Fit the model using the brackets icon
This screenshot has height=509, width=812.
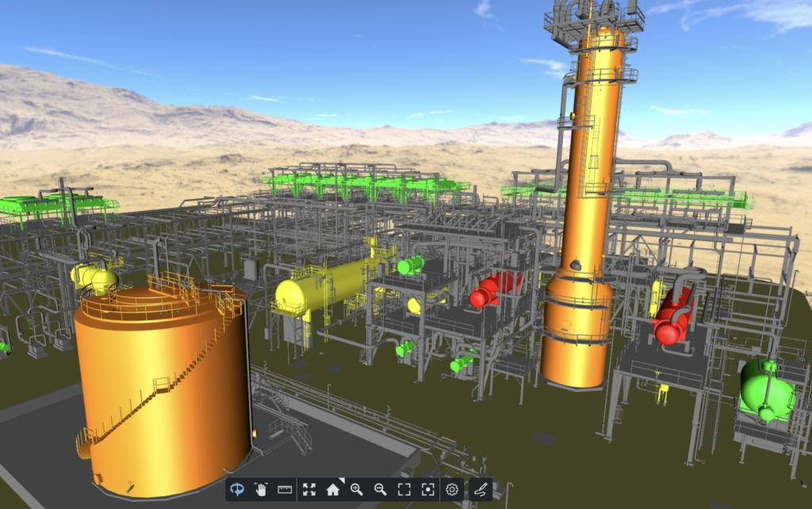tap(403, 489)
